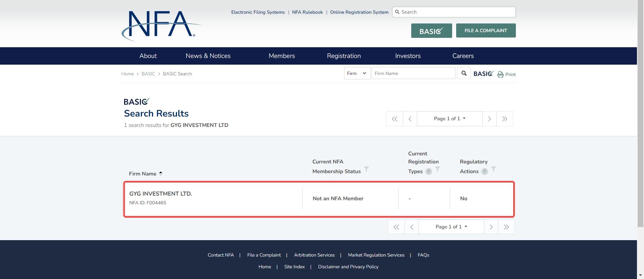Open the Members menu
644x279 pixels.
coord(282,56)
